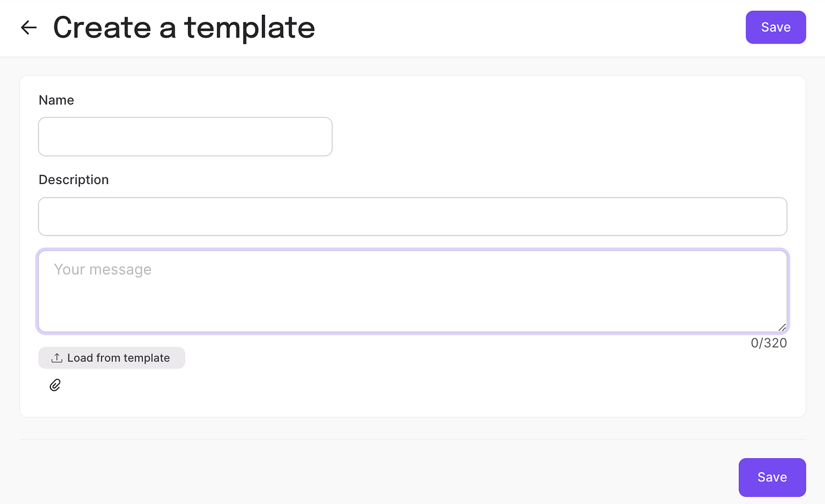This screenshot has width=825, height=504.
Task: Click the divider line above bottom Save
Action: [x=412, y=439]
